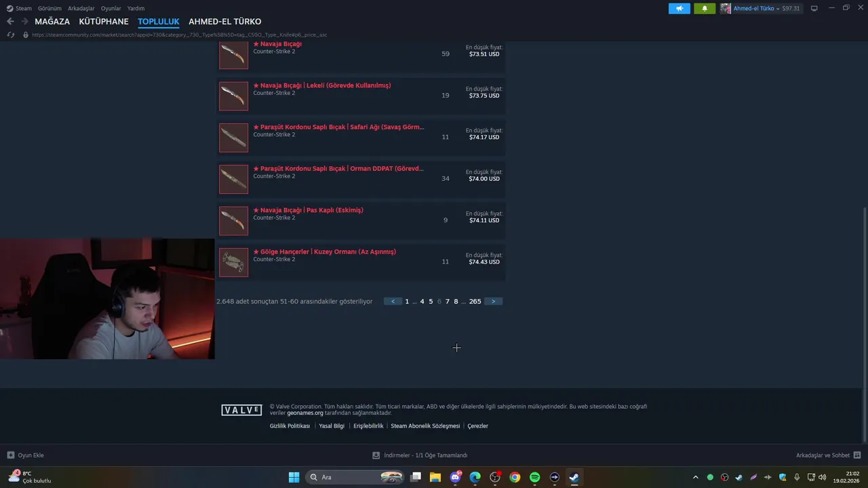Open Arkadaşlar ve Sohbet panel
Image resolution: width=868 pixels, height=488 pixels.
click(828, 455)
